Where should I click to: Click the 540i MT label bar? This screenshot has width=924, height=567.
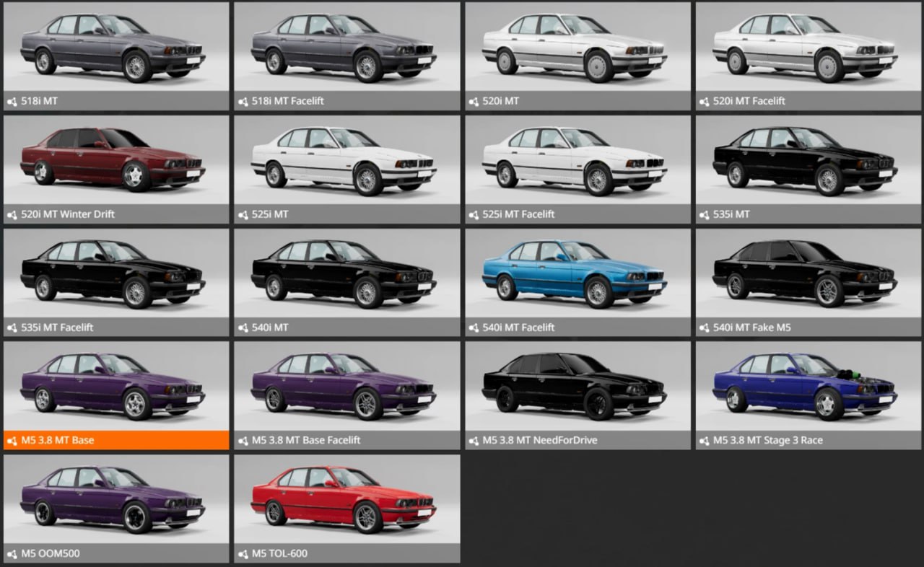(x=346, y=328)
